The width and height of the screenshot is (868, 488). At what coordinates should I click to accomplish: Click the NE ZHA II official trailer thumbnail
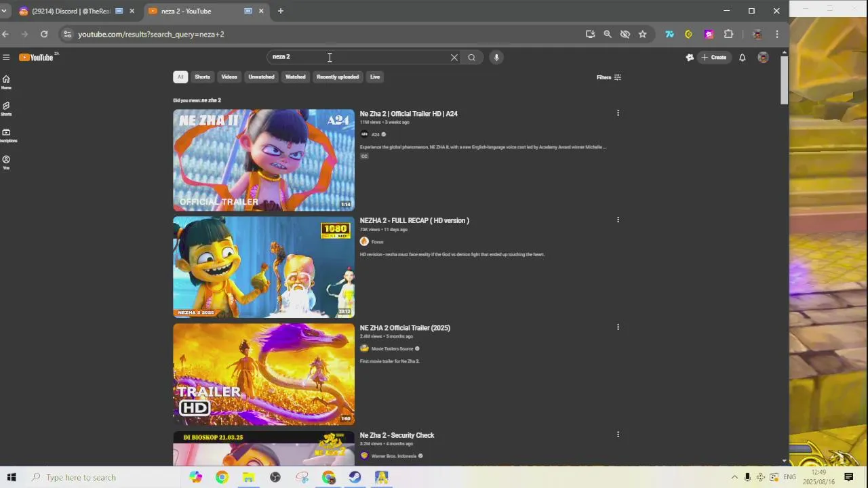pos(264,160)
